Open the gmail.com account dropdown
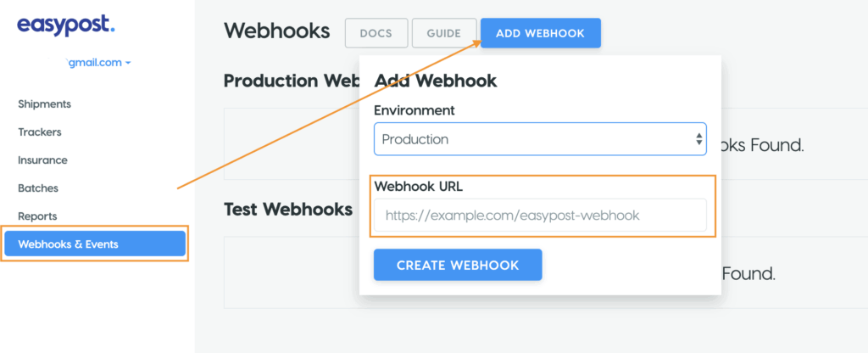868x353 pixels. click(x=98, y=63)
